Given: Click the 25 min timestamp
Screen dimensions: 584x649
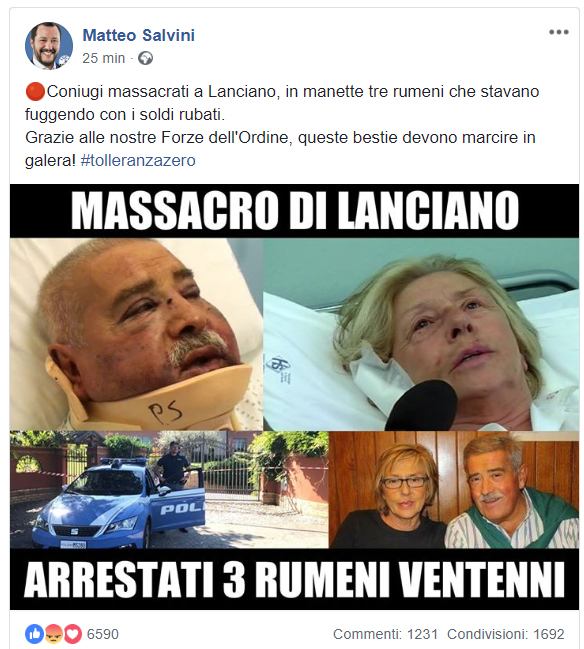Looking at the screenshot, I should tap(103, 58).
